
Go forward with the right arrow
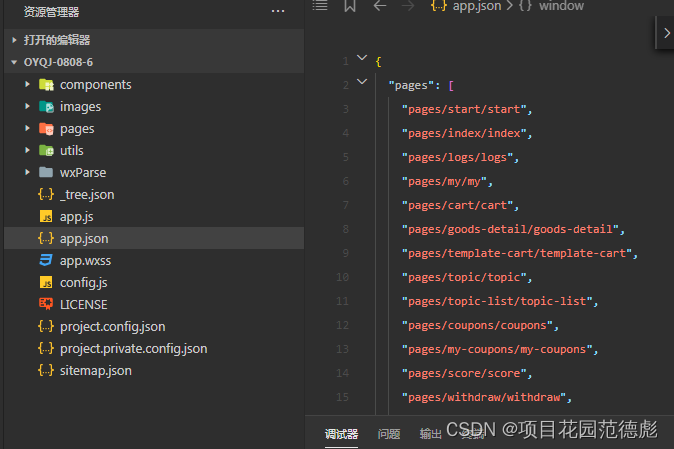point(407,6)
